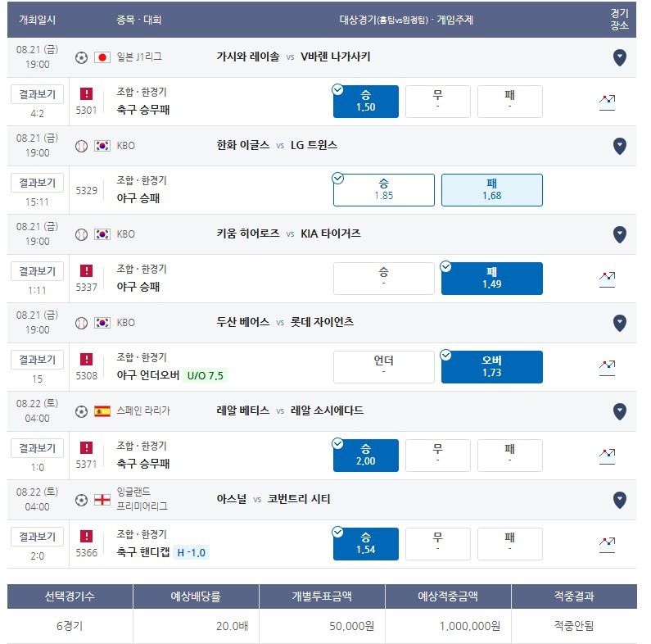
Task: View result for 키움 히어로즈 game
Action: click(x=37, y=271)
